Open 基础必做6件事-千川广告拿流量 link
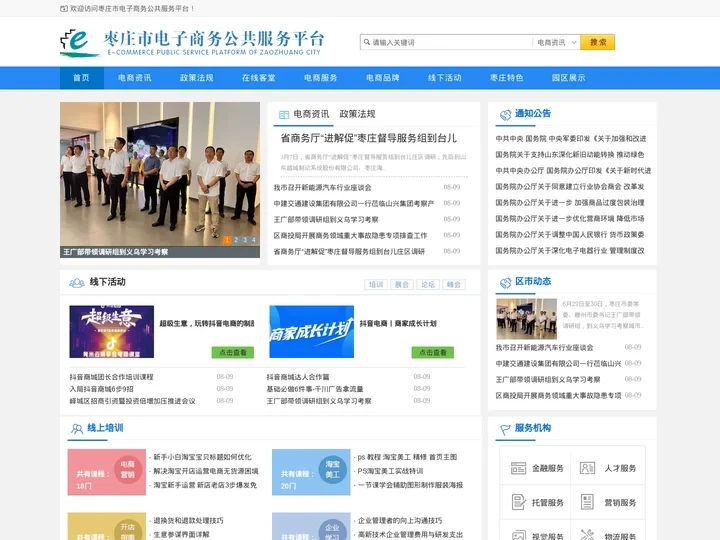Image resolution: width=720 pixels, height=540 pixels. [315, 389]
